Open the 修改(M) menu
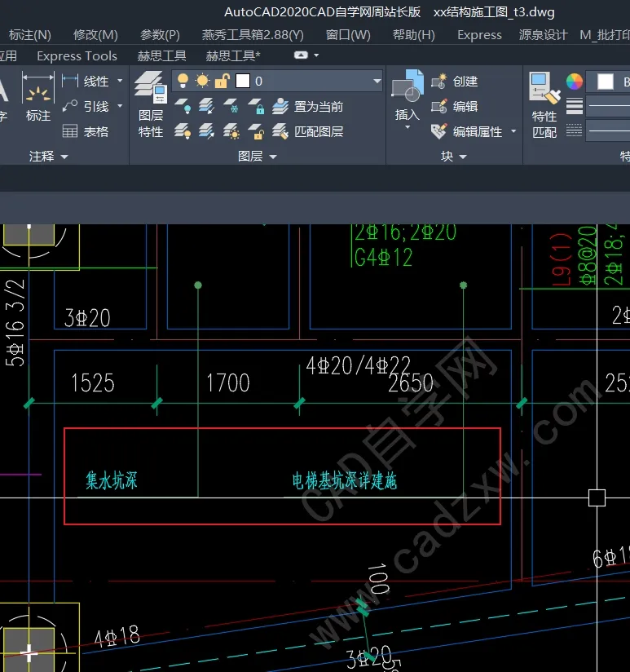Viewport: 630px width, 672px height. [x=95, y=35]
